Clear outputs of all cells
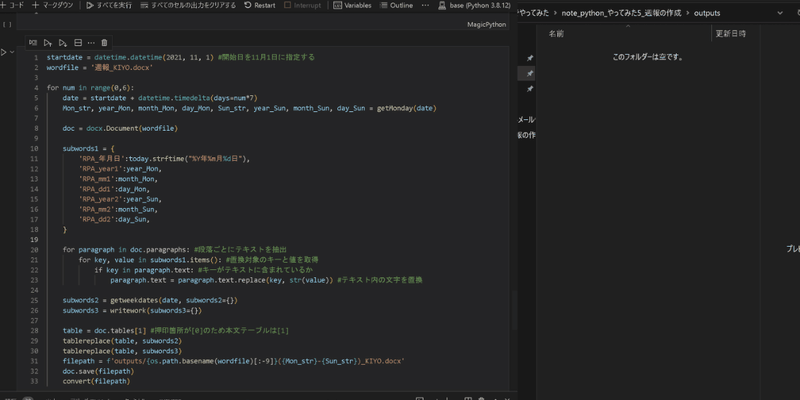Viewport: 800px width, 400px height. pos(188,5)
